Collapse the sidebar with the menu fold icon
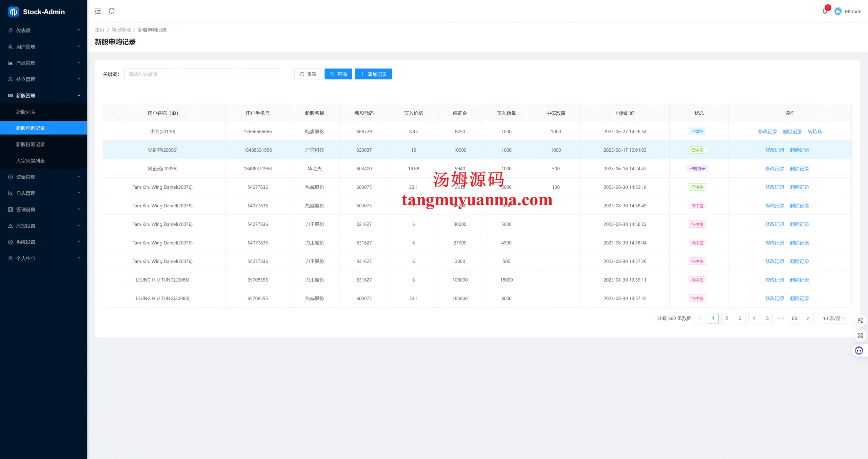The image size is (868, 459). [98, 11]
